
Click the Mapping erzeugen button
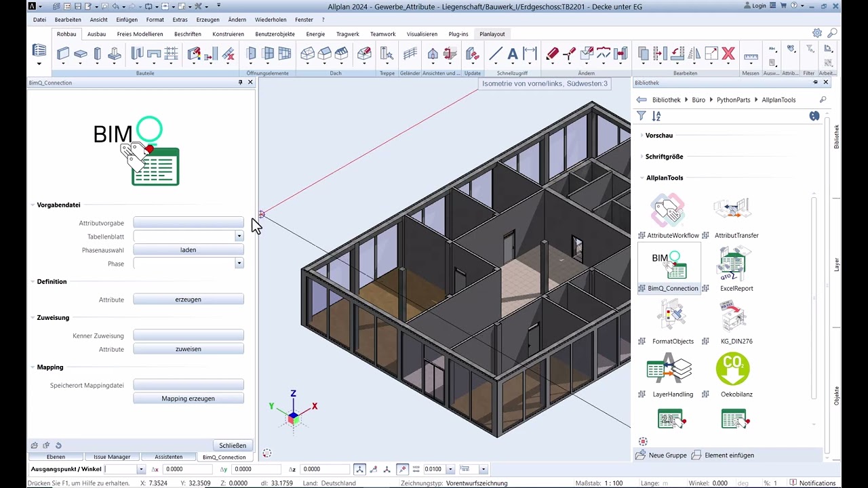coord(189,399)
